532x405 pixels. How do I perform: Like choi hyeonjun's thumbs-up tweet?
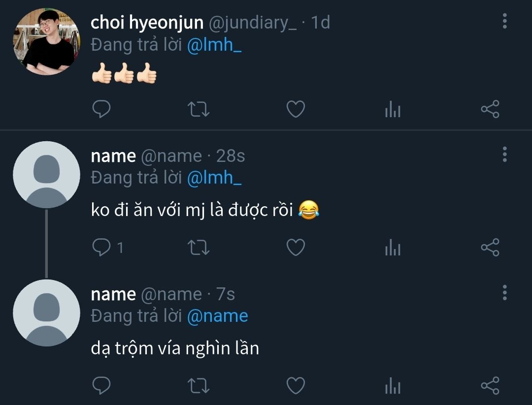point(296,109)
